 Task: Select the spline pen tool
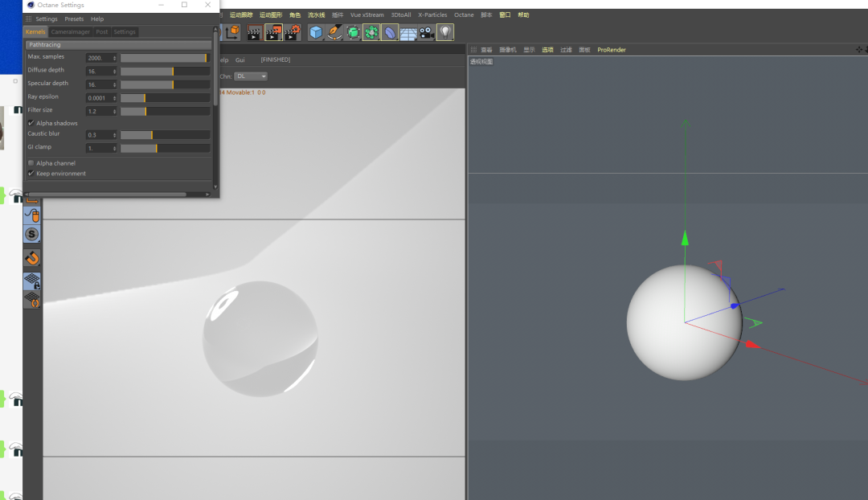point(335,32)
